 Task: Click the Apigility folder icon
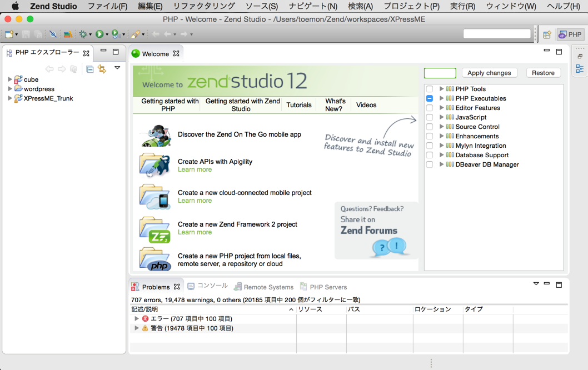tap(155, 166)
